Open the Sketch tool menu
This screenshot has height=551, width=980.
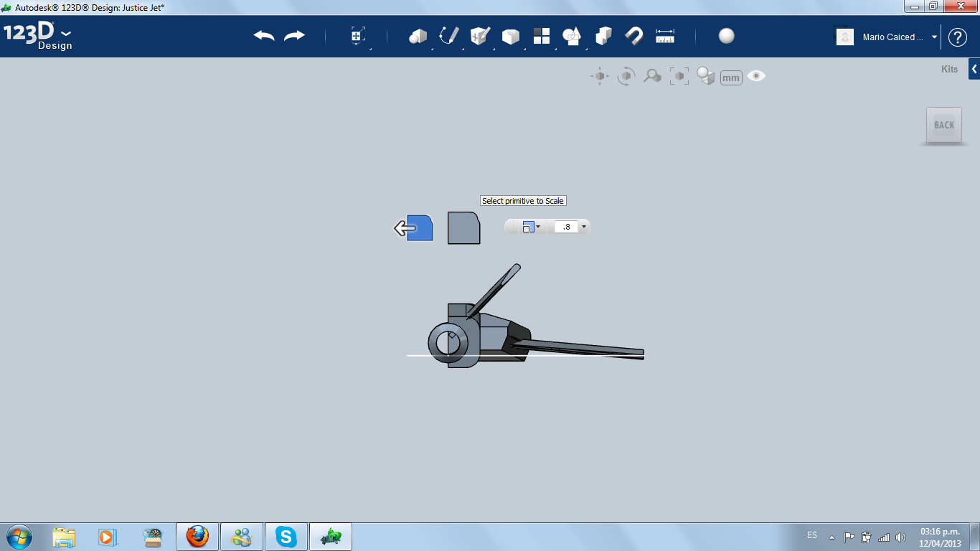click(x=449, y=36)
